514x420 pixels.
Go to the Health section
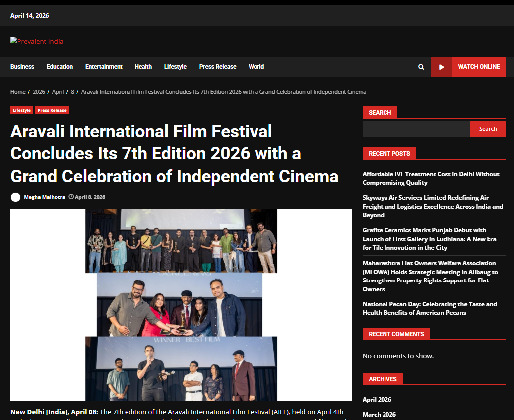pos(143,67)
